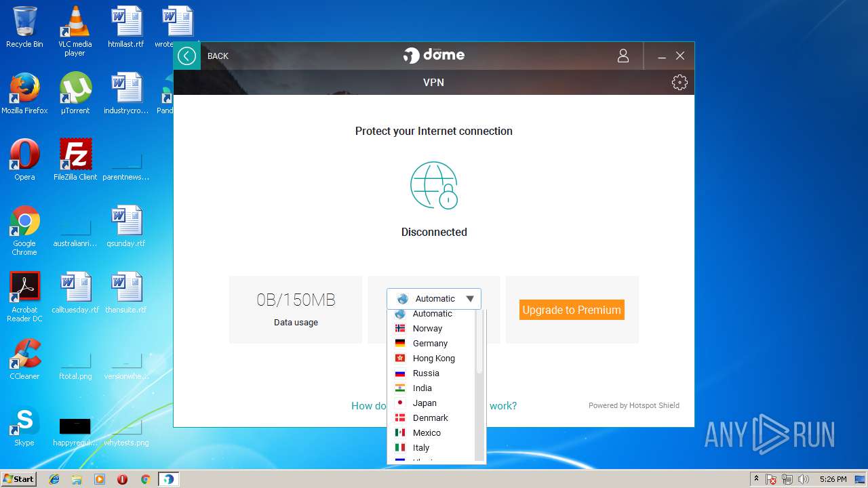
Task: Click the 5:26 PM system clock
Action: point(833,479)
